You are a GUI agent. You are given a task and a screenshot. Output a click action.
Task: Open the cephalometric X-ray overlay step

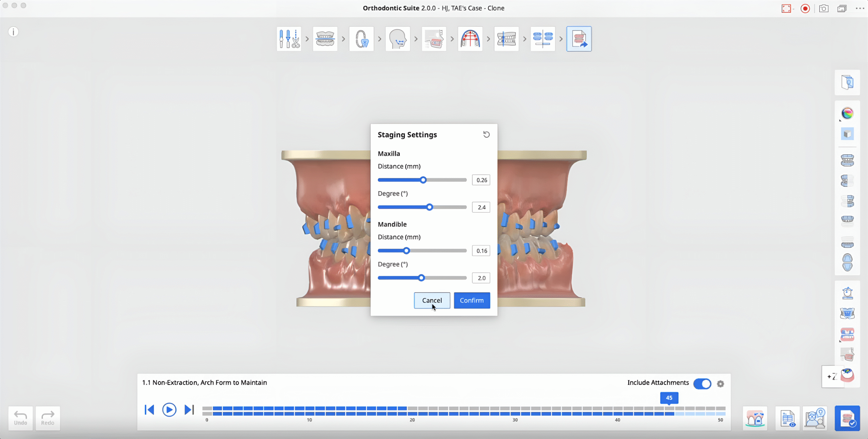point(434,39)
